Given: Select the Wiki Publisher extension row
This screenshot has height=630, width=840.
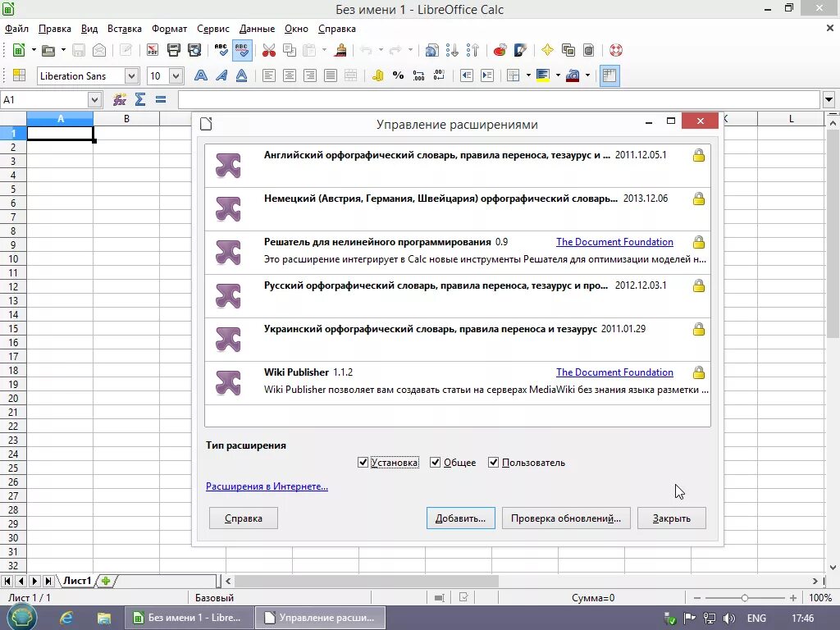Looking at the screenshot, I should pyautogui.click(x=458, y=383).
